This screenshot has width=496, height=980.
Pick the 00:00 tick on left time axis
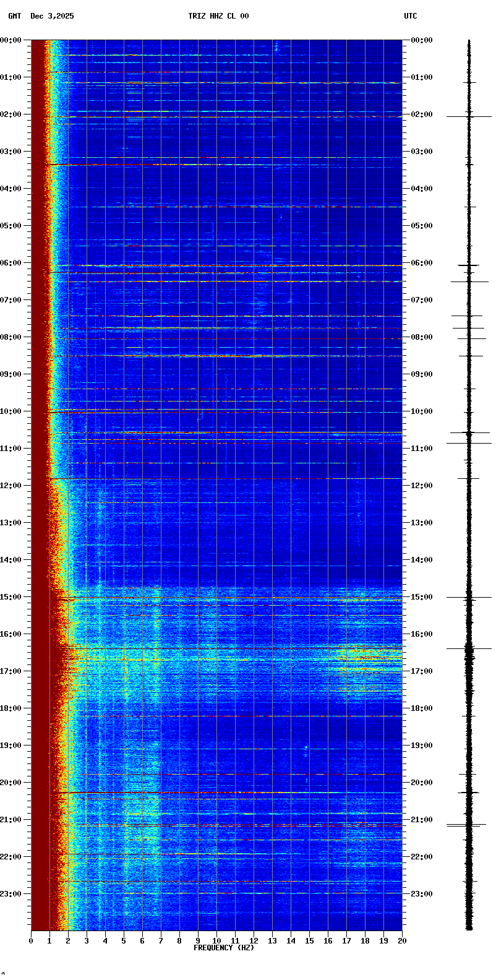pyautogui.click(x=11, y=40)
